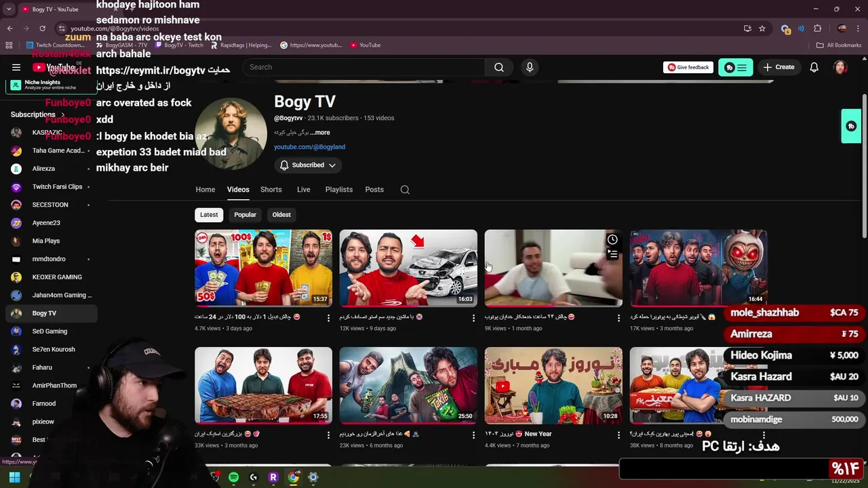Open the Settings gear on the taskbar
The width and height of the screenshot is (868, 488).
313,477
